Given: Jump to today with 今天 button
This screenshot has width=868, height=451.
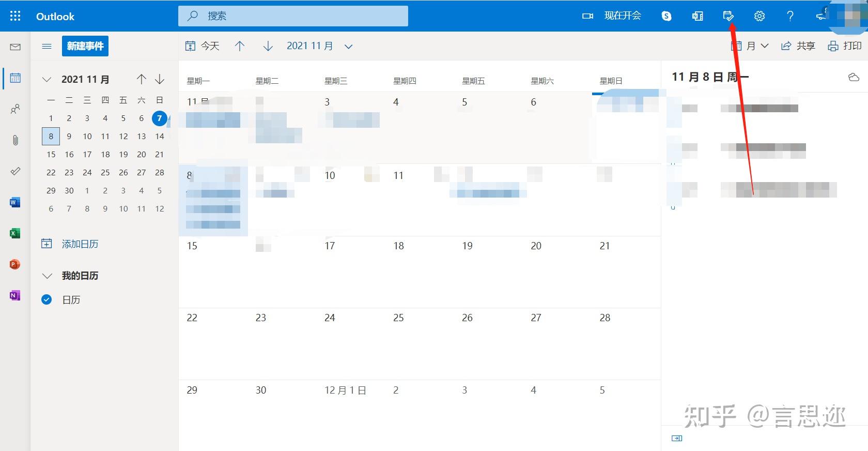Looking at the screenshot, I should 202,46.
